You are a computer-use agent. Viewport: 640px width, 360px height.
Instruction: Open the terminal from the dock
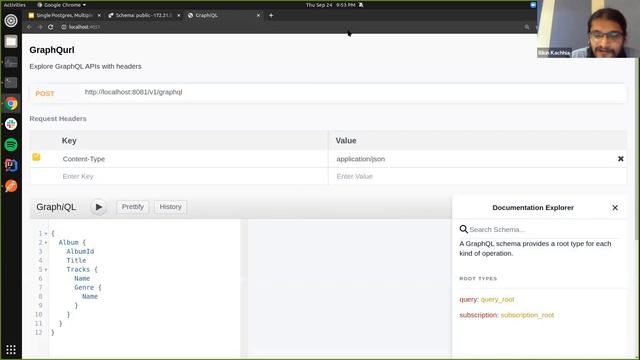[11, 83]
